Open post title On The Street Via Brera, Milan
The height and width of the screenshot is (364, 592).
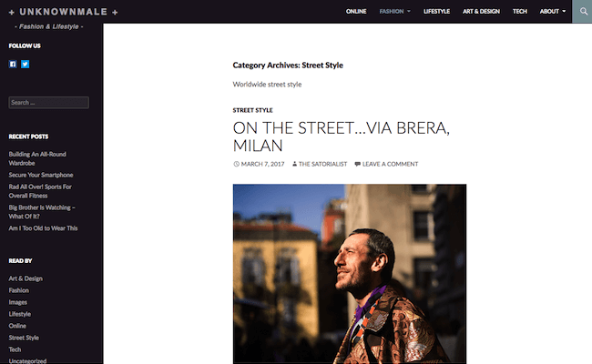pyautogui.click(x=342, y=136)
